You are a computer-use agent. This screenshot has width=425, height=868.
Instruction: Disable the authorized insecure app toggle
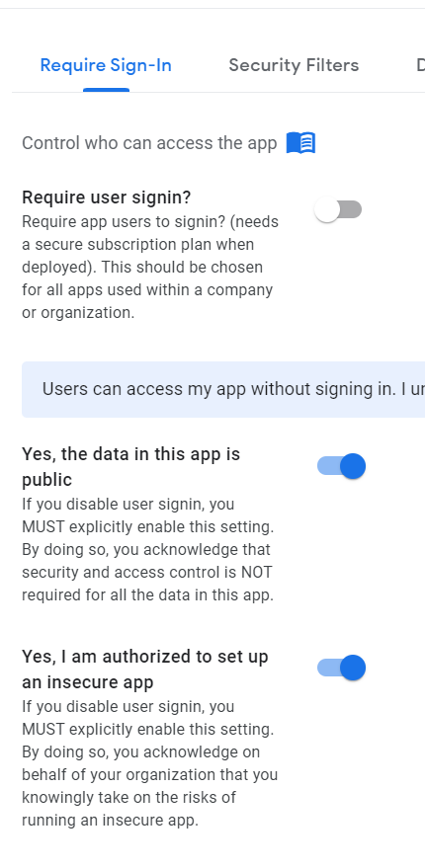[341, 668]
